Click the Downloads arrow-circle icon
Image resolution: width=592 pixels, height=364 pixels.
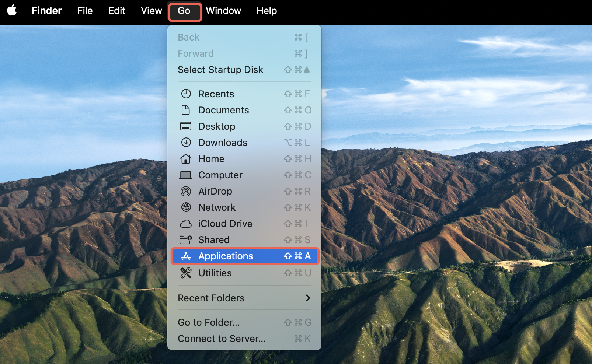(x=186, y=142)
